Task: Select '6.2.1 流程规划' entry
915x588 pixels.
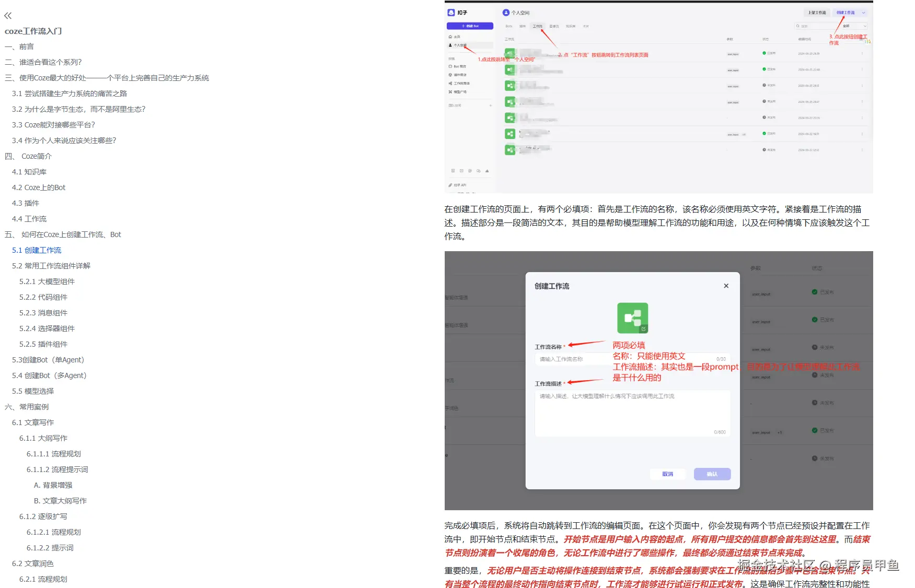Action: coord(43,579)
